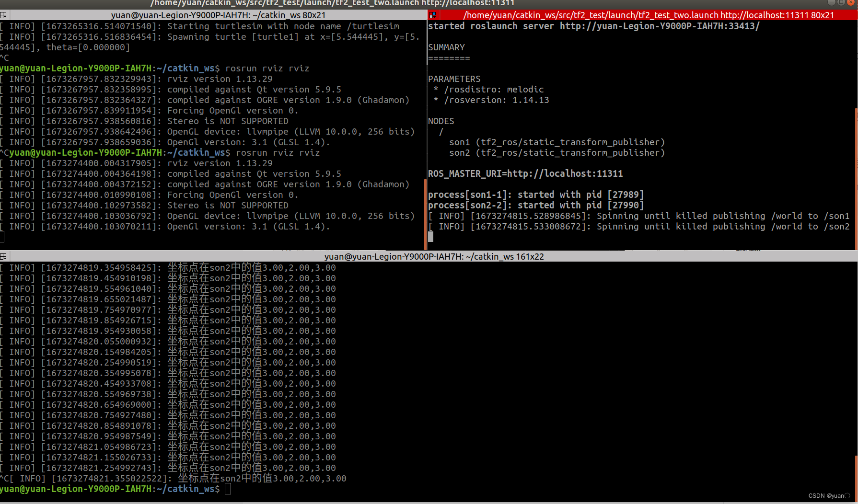Click the 'NODES' heading in the roslaunch pane
Screen dimensions: 858x504
[441, 121]
